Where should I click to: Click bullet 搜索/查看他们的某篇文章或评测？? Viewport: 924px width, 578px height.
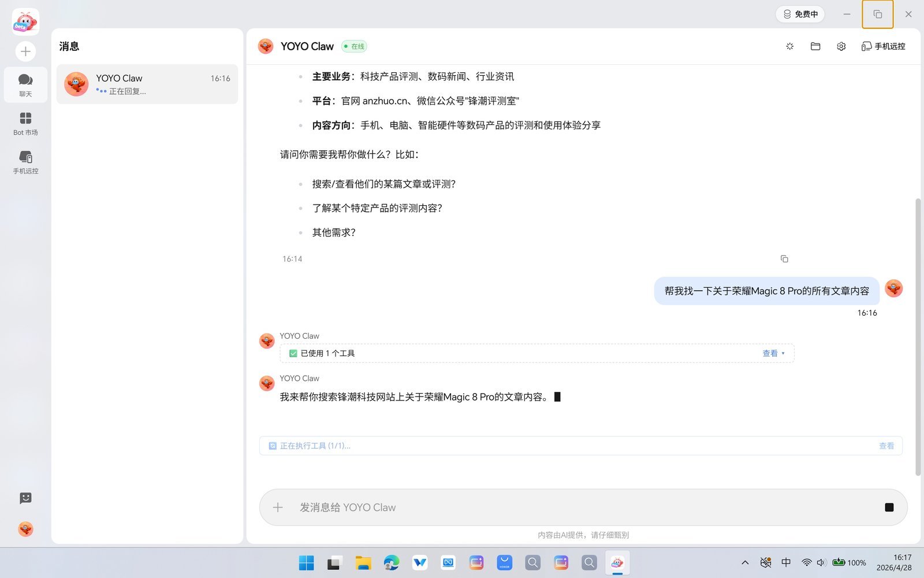384,184
